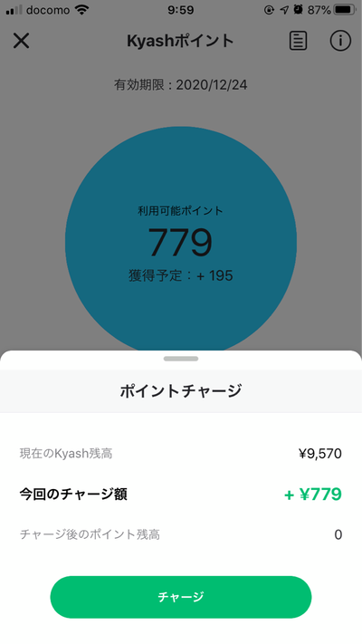Image resolution: width=362 pixels, height=644 pixels.
Task: Tap the 779 available points number
Action: [180, 243]
